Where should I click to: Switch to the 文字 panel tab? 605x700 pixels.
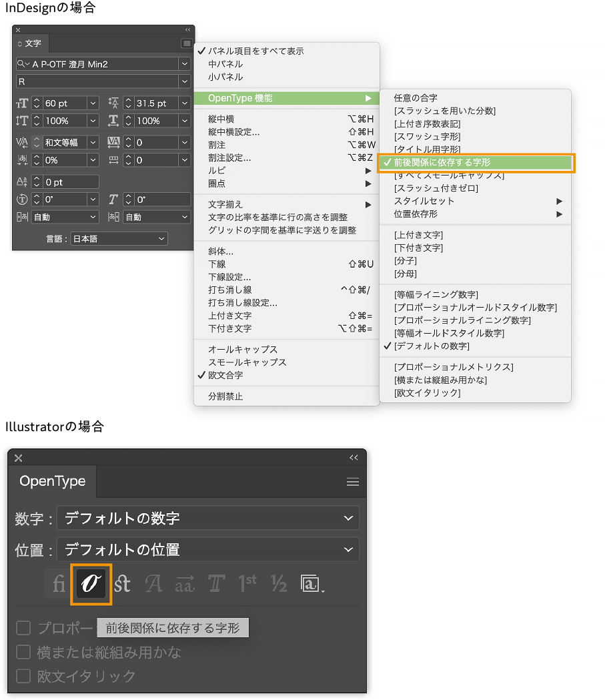pos(30,44)
